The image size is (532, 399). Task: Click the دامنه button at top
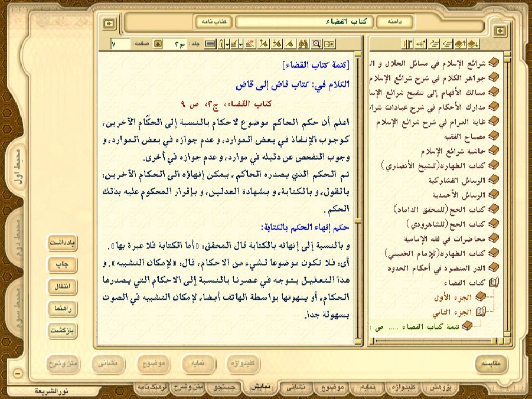[x=394, y=22]
